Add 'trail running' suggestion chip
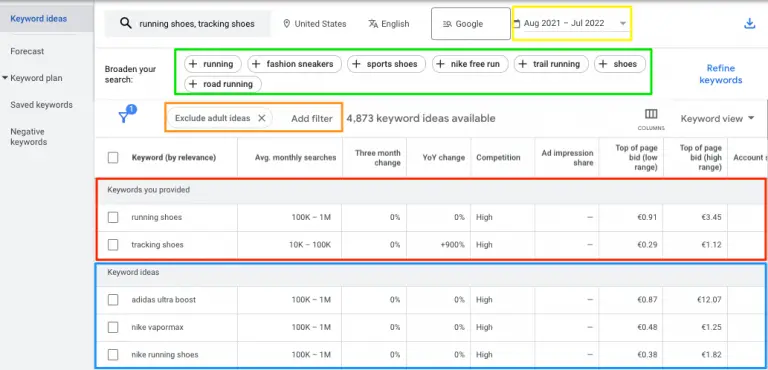 coord(551,64)
